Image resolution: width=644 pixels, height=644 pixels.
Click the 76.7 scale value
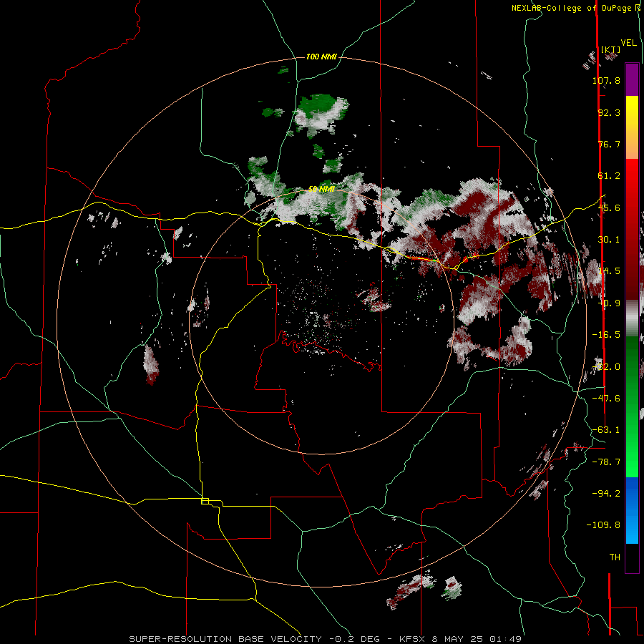(609, 144)
